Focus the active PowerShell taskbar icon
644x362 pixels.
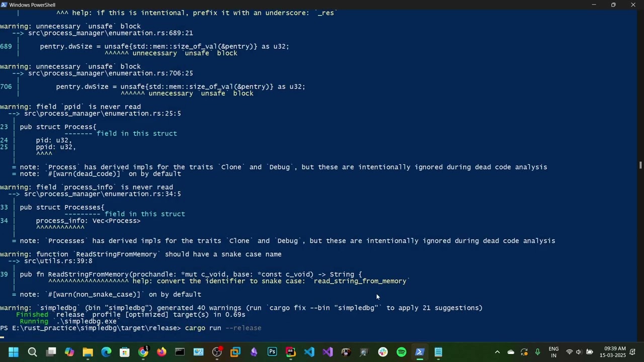click(420, 352)
